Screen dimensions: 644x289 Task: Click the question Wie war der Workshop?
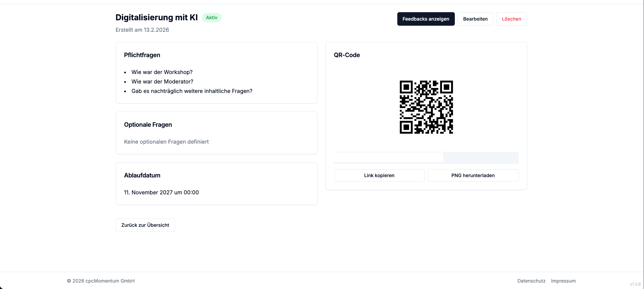(162, 72)
